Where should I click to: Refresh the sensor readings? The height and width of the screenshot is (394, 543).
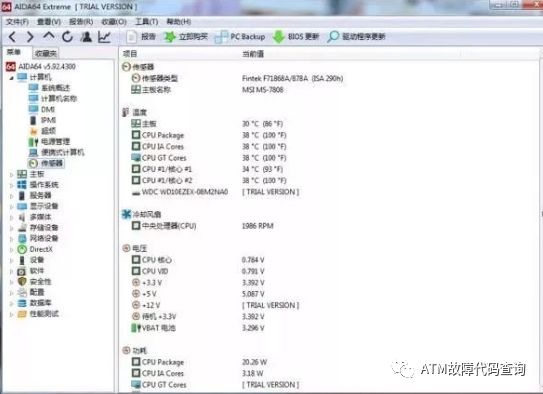tap(68, 37)
